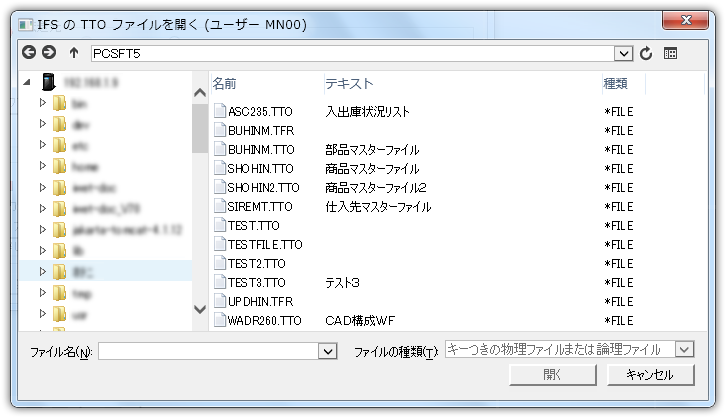Viewport: 726px width, 418px height.
Task: Select the server icon at the tree root
Action: click(47, 83)
